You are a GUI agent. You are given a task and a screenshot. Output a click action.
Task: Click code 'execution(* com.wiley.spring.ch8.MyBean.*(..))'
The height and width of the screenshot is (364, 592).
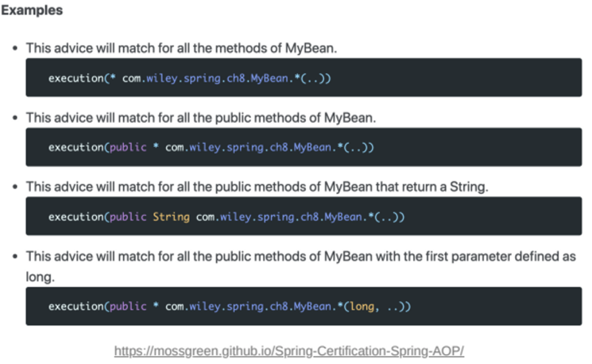pyautogui.click(x=190, y=78)
